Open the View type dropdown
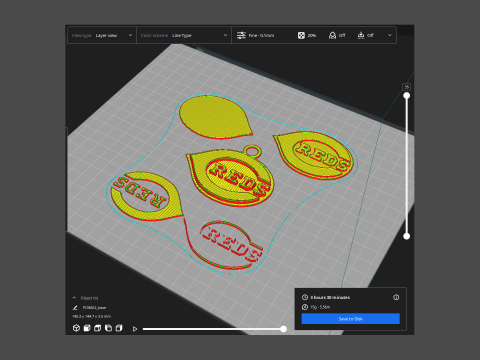 click(102, 35)
